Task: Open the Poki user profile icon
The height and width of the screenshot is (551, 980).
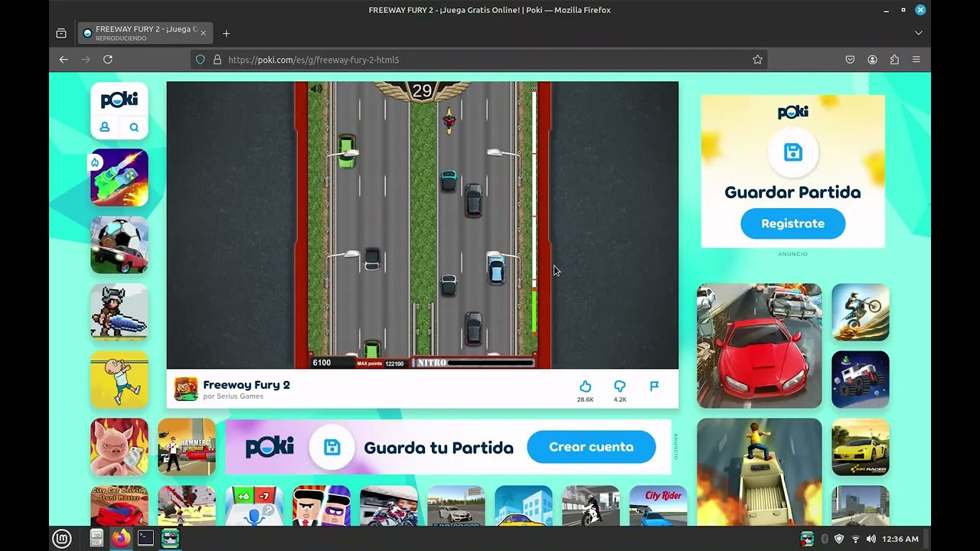Action: coord(105,128)
